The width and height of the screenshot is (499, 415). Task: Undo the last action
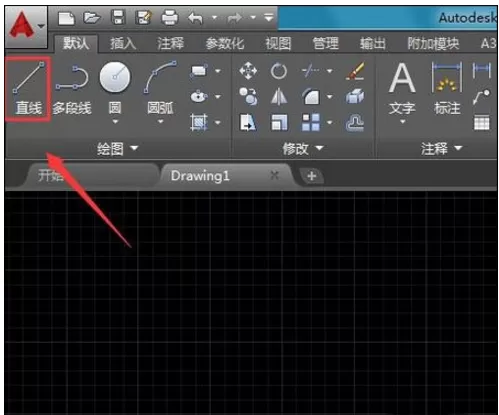196,18
